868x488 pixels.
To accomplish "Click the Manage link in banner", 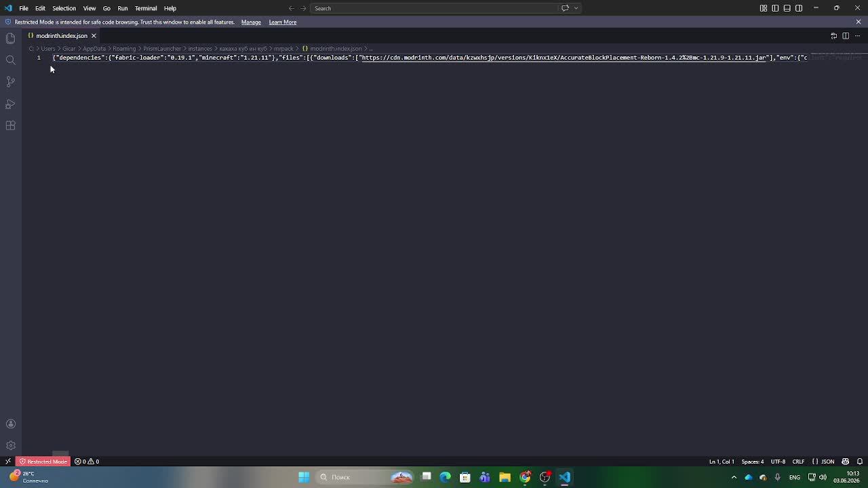I will 251,22.
